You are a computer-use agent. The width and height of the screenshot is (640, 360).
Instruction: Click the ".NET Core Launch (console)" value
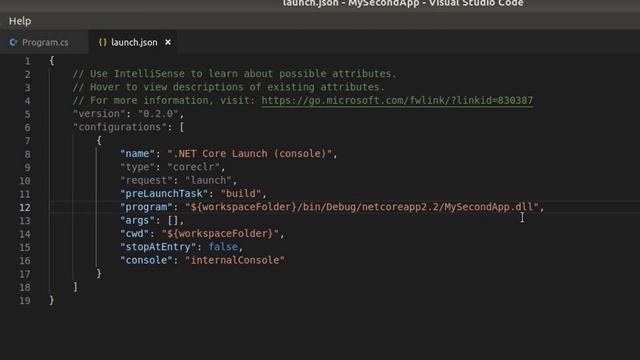(249, 154)
